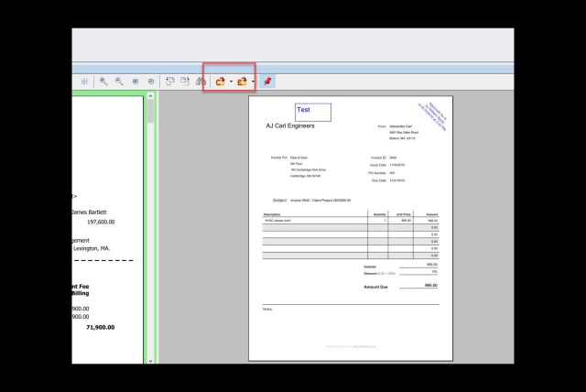Screen dimensions: 586x392
Task: Open dropdown arrow beside the 'C' folder icon
Action: [x=231, y=82]
